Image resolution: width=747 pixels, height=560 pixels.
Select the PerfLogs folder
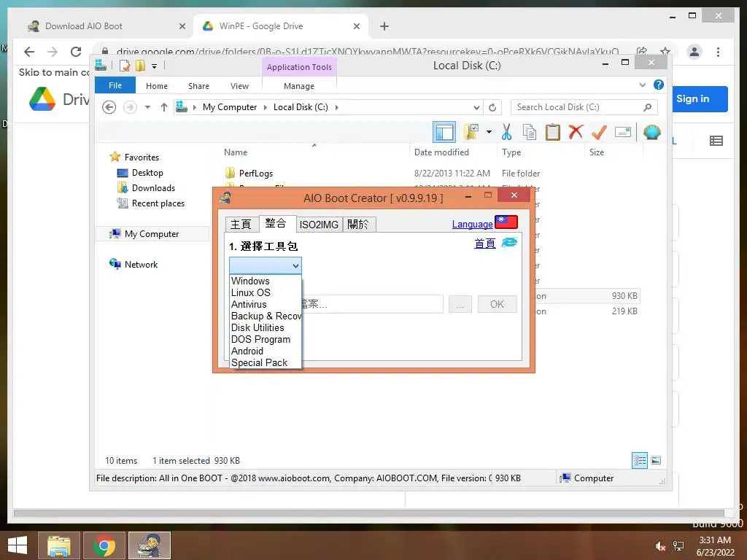pos(256,174)
